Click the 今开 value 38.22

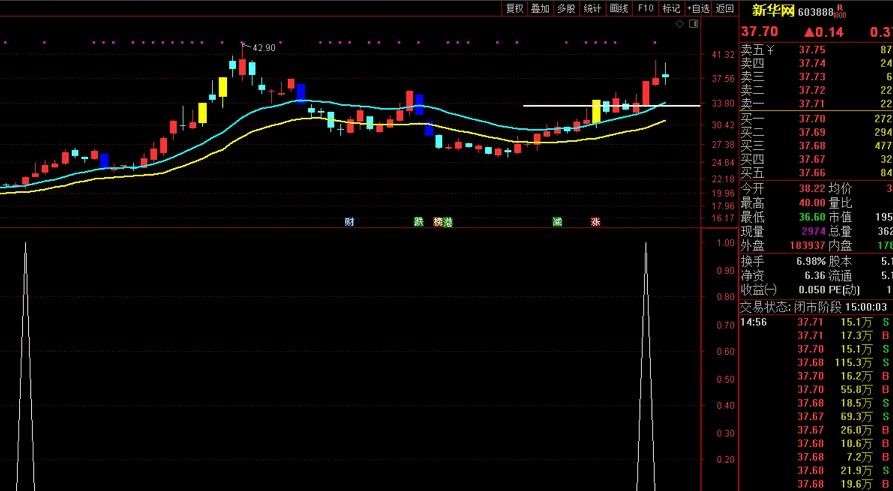point(811,189)
